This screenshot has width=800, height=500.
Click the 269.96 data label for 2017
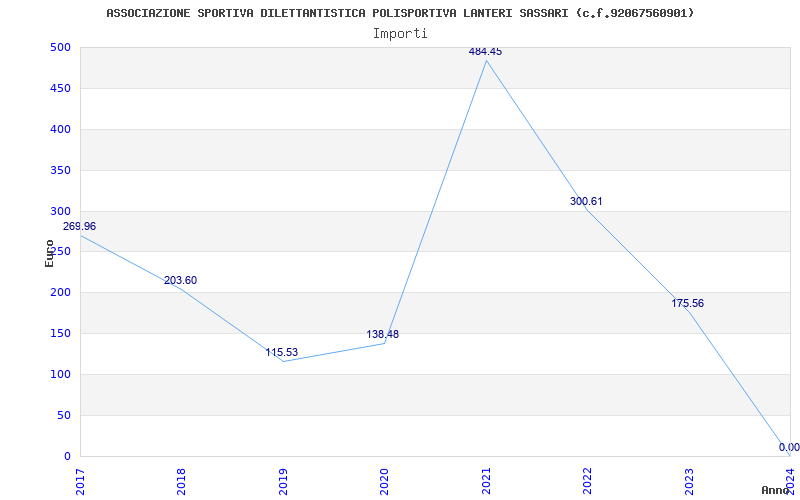click(x=79, y=227)
